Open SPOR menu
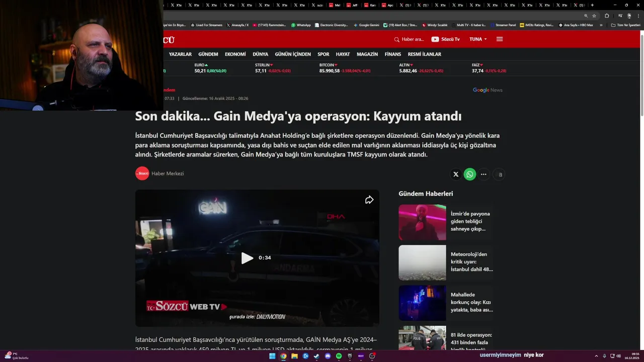644x362 pixels. pos(324,54)
